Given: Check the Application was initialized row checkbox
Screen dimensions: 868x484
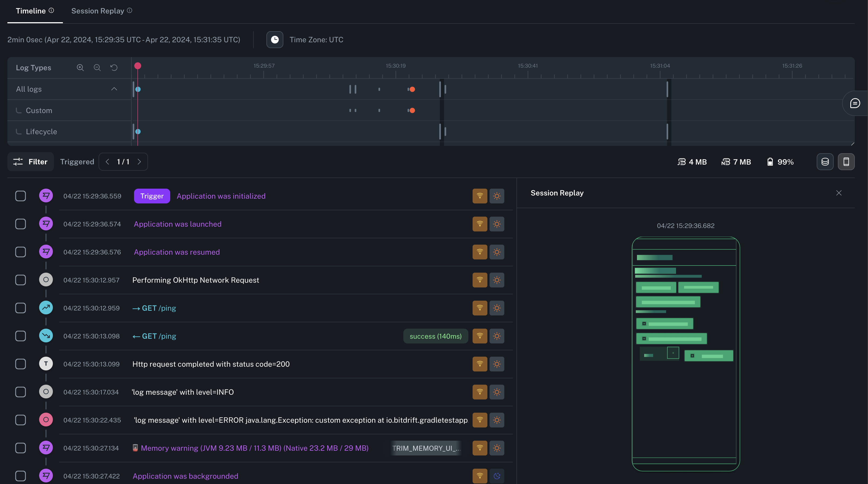Looking at the screenshot, I should tap(21, 196).
